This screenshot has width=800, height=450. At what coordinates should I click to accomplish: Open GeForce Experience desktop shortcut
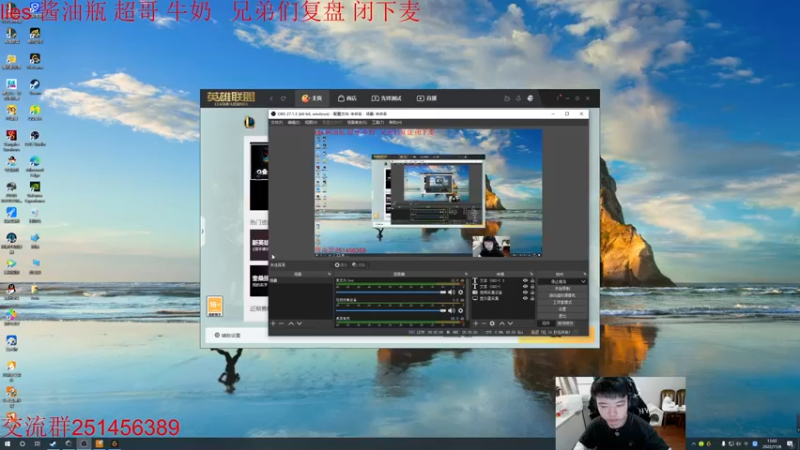pyautogui.click(x=35, y=192)
